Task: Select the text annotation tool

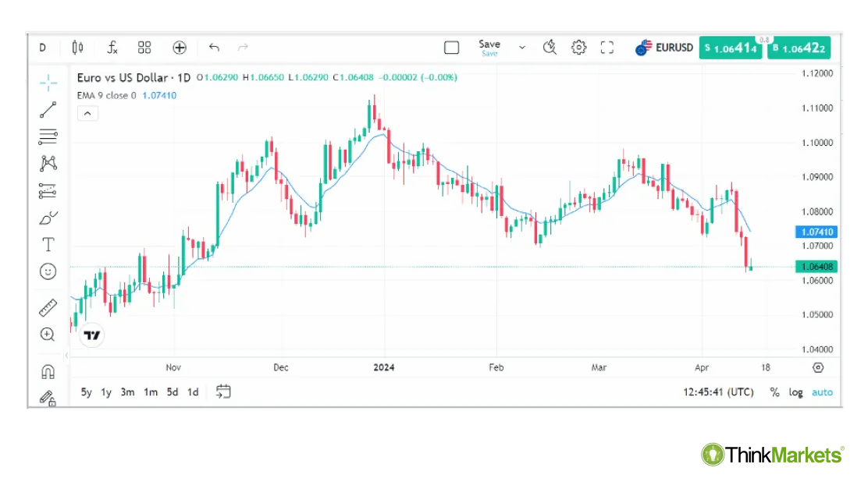Action: [x=48, y=244]
